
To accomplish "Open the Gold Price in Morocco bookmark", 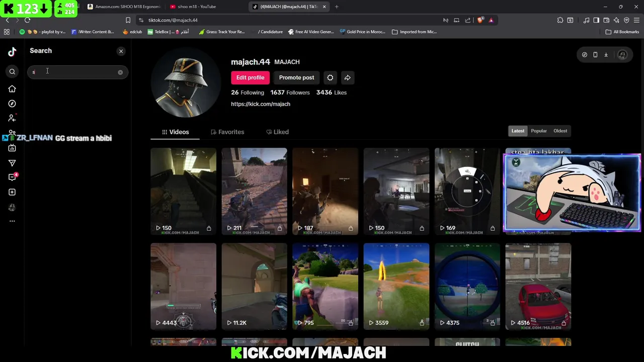I will coord(362,32).
